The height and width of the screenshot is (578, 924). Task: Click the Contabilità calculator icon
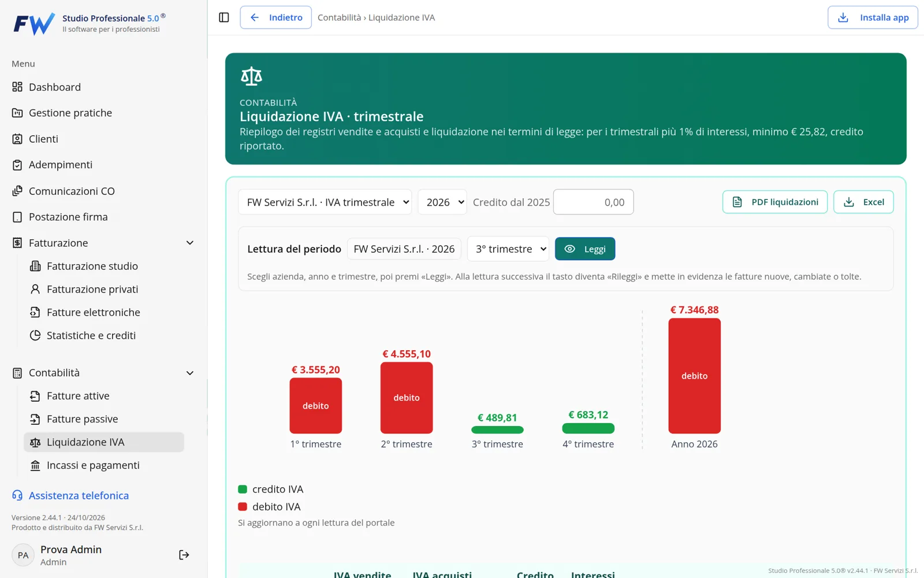click(x=17, y=373)
